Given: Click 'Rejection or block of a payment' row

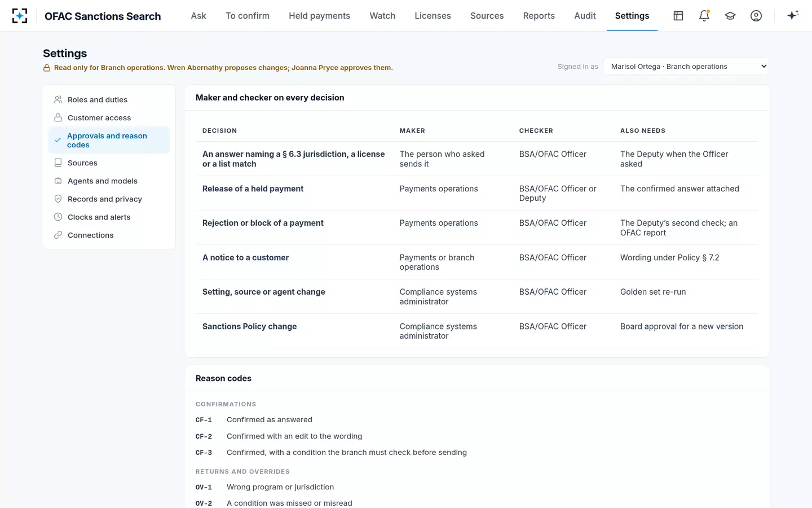Looking at the screenshot, I should [x=476, y=227].
